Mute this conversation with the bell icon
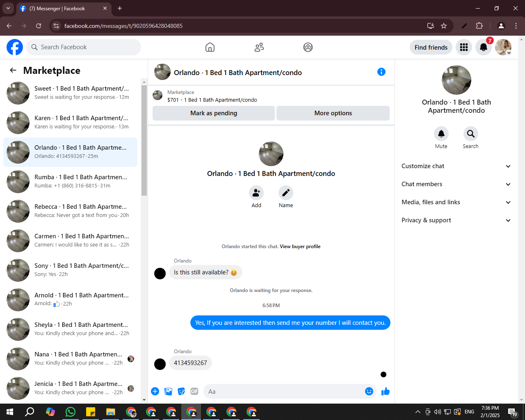This screenshot has width=525, height=420. coord(441,134)
